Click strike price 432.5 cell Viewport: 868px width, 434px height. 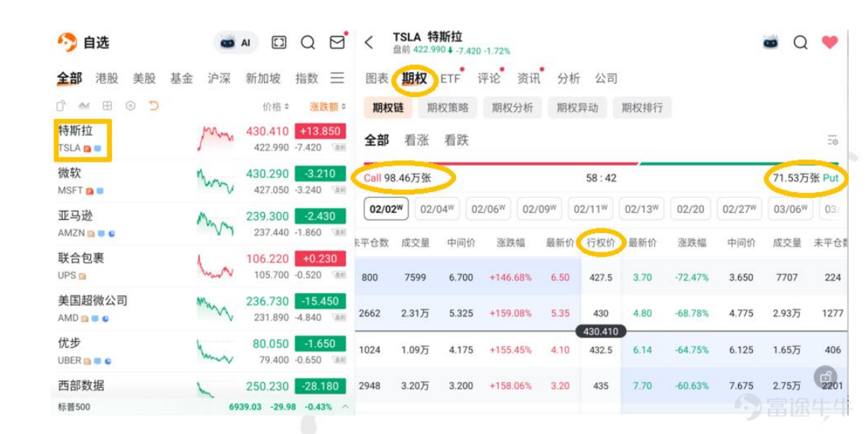coord(601,350)
